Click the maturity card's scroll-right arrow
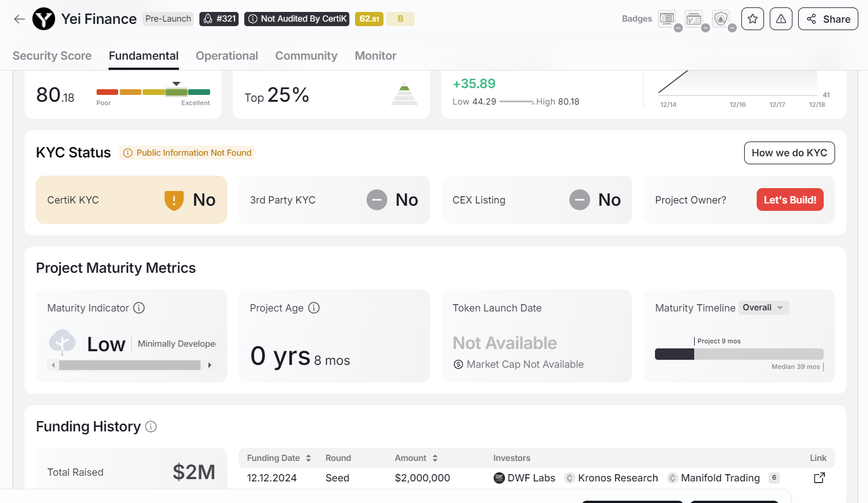The height and width of the screenshot is (503, 868). [210, 365]
